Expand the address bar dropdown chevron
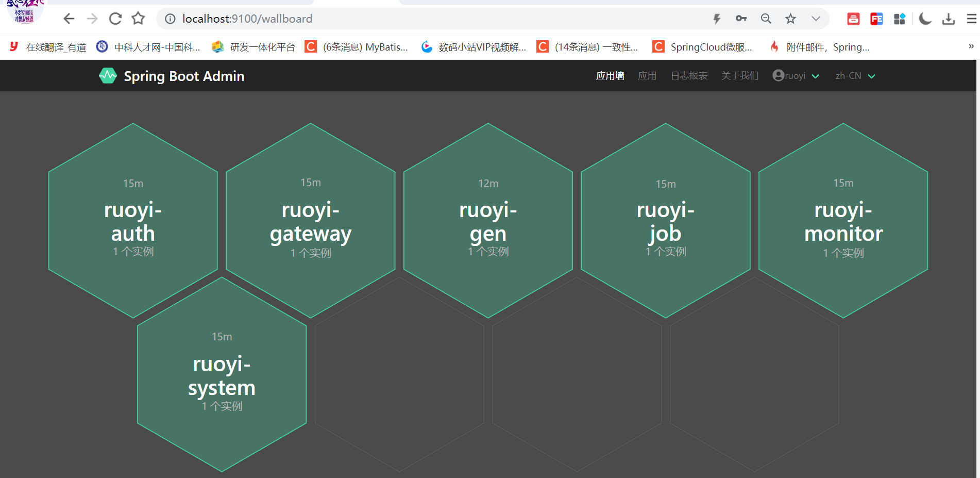Screen dimensions: 980x478 816,19
